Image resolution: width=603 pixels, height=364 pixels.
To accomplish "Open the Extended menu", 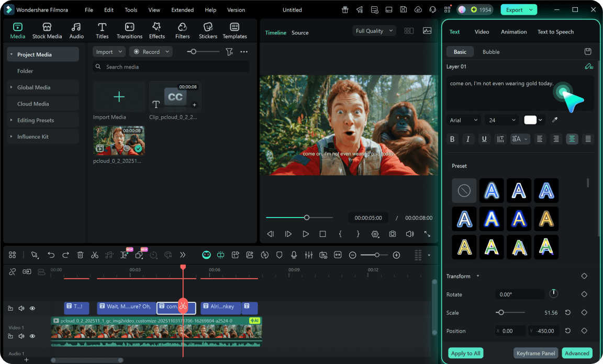I will tap(182, 10).
